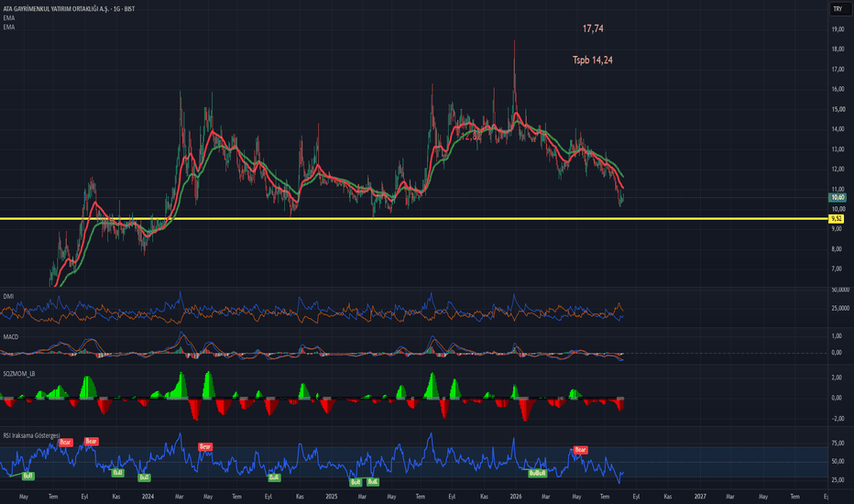This screenshot has width=854, height=504.
Task: Click the 12,00 price axis value
Action: click(838, 169)
